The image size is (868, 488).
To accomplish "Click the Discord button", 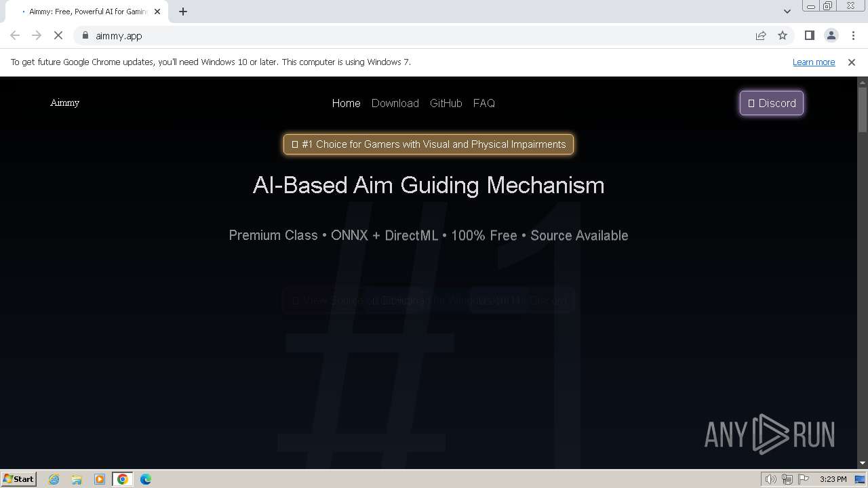I will point(772,103).
